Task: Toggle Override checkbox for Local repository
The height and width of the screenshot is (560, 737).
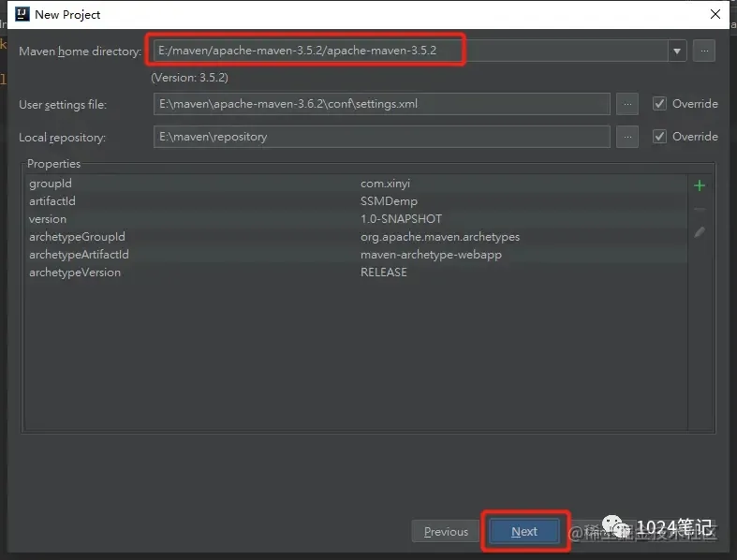Action: tap(659, 137)
